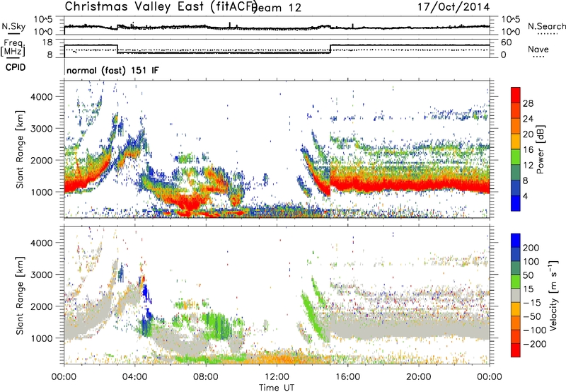The image size is (566, 392).
Task: Click the 'N.Sky' legend label
Action: click(x=13, y=26)
